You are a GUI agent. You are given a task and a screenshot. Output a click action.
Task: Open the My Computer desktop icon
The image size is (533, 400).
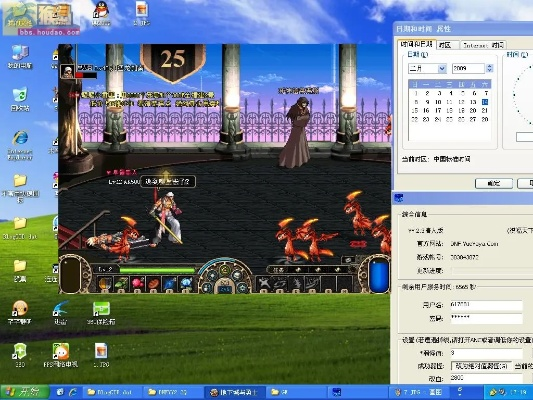[x=20, y=56]
